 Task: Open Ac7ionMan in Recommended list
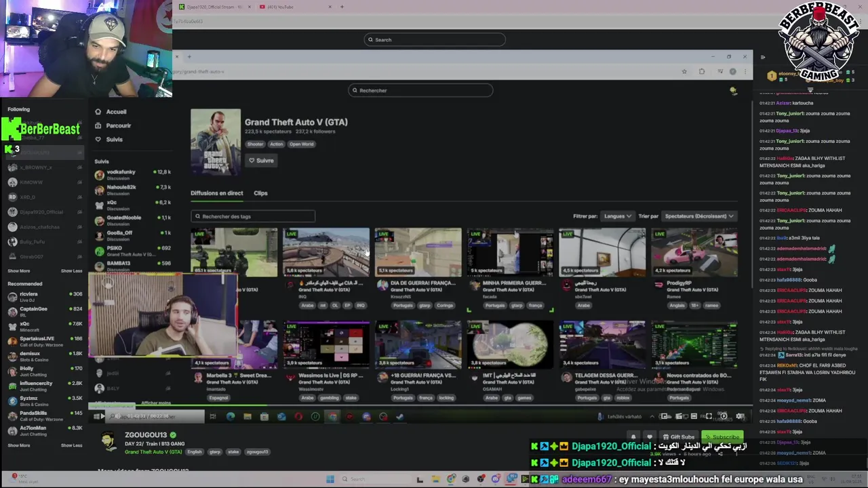point(45,430)
